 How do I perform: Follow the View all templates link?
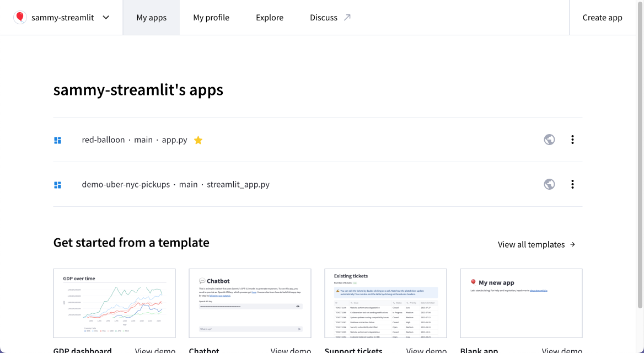[x=531, y=244]
